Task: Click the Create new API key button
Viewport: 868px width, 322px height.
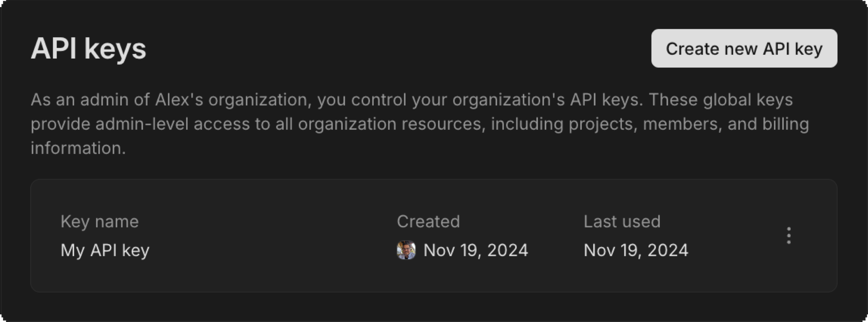Action: 744,48
